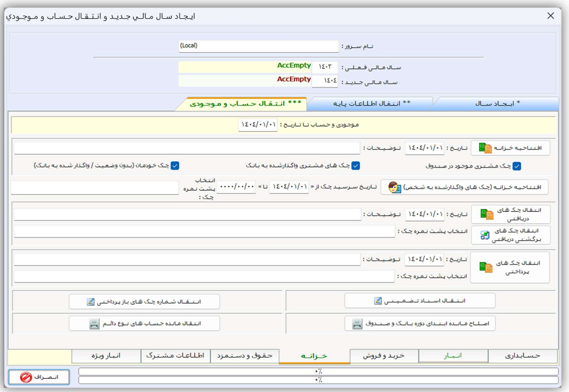This screenshot has height=392, width=569.
Task: Click the printer icon on انتقال مانده حساب های نوع دائم
Action: click(94, 323)
